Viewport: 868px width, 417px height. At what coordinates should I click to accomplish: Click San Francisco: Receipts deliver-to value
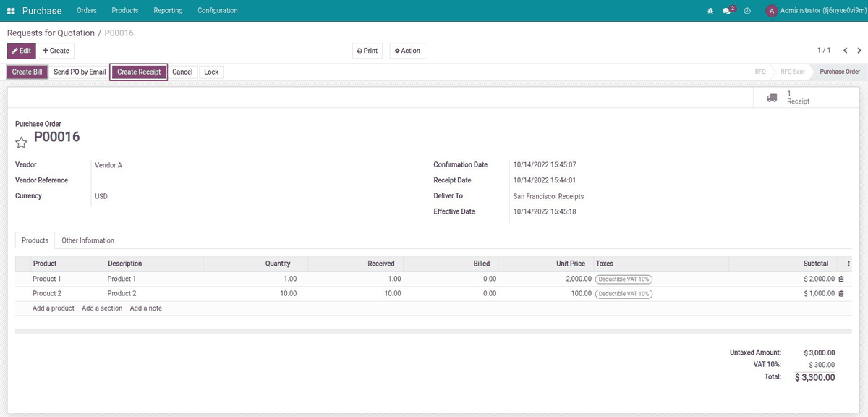(x=548, y=196)
